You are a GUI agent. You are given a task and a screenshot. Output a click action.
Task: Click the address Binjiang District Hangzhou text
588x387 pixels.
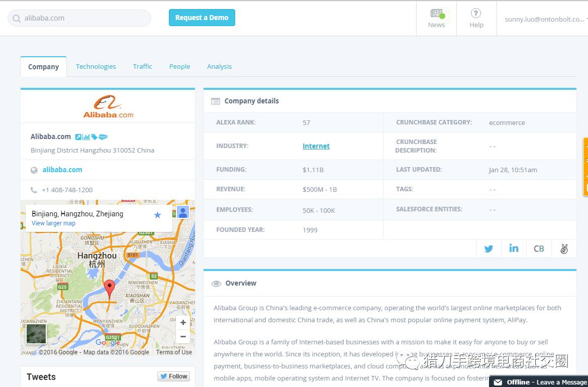(x=92, y=150)
